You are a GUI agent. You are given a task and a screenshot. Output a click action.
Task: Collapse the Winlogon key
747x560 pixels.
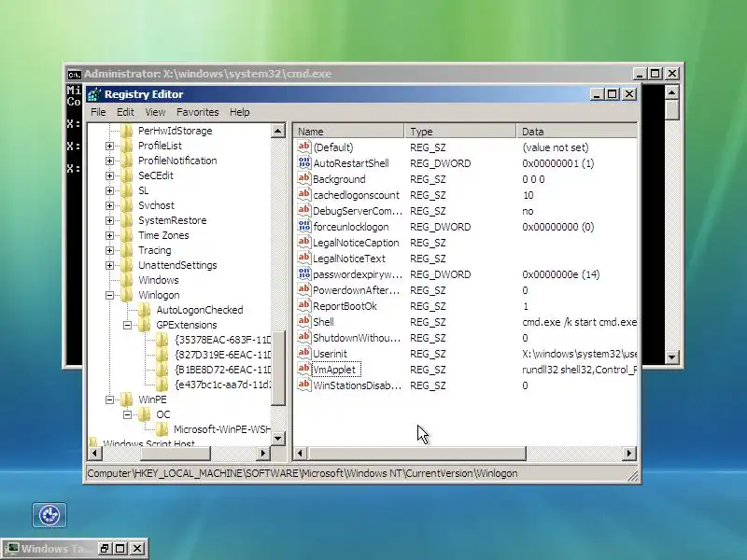coord(109,295)
